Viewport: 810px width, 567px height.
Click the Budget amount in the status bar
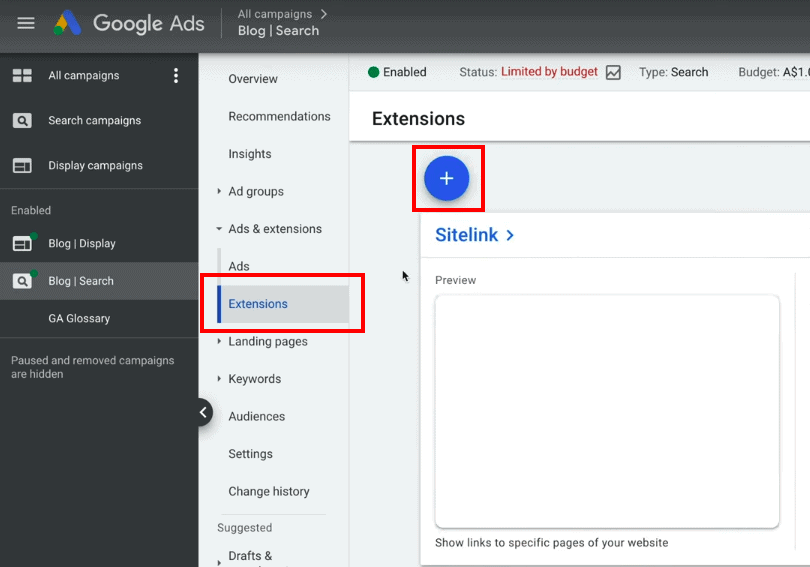[x=796, y=72]
